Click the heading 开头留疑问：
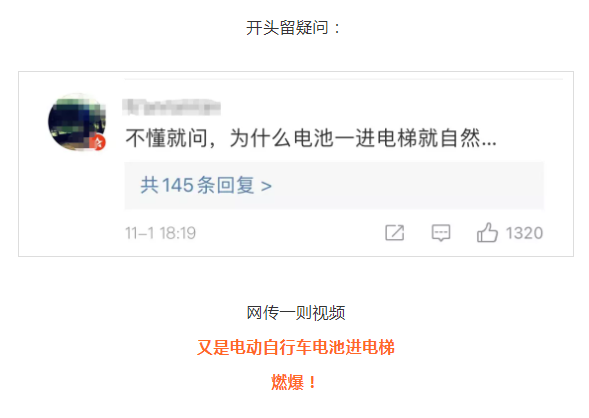 [x=293, y=28]
